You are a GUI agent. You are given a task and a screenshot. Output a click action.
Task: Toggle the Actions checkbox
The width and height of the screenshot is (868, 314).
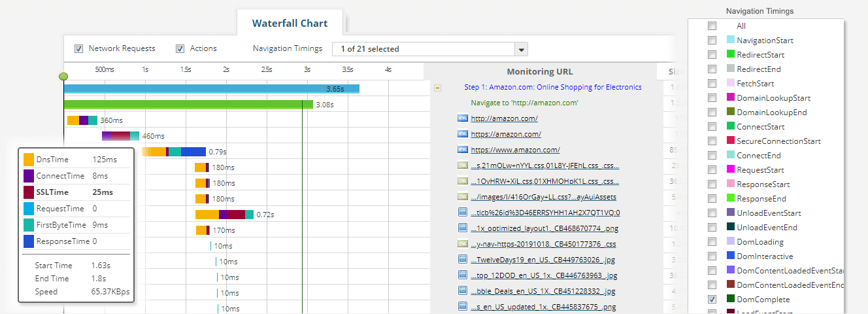(180, 48)
